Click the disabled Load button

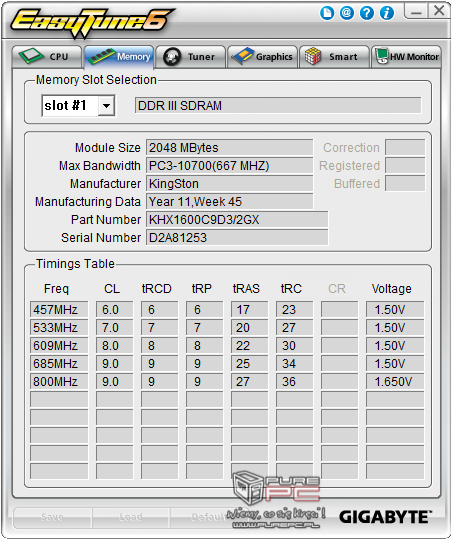point(131,517)
